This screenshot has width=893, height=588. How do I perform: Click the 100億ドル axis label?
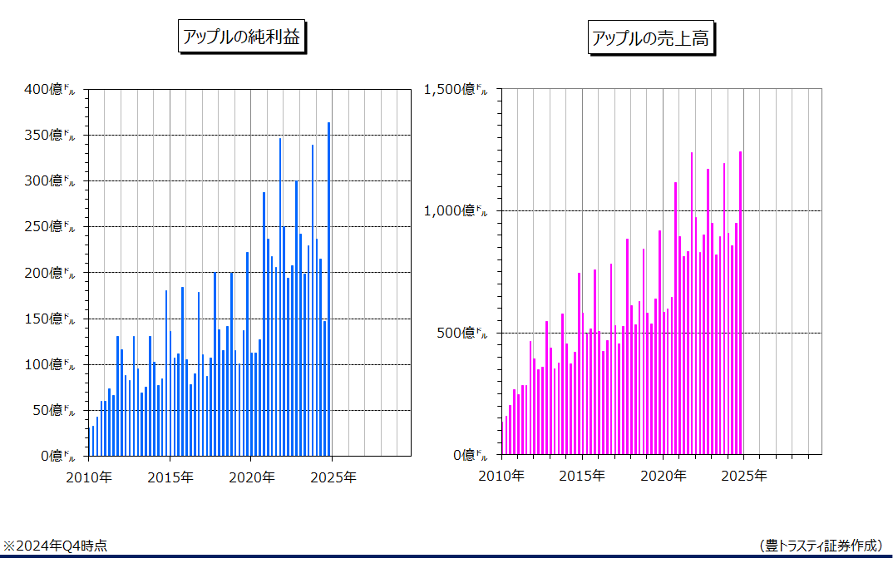tap(50, 364)
